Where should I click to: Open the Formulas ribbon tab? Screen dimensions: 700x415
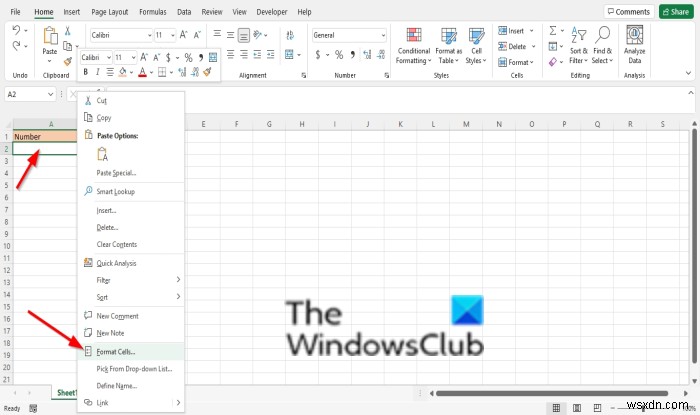click(x=153, y=12)
